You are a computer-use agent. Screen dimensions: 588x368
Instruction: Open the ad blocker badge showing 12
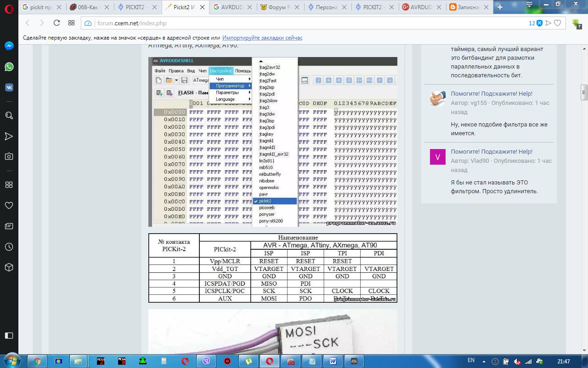click(x=536, y=23)
